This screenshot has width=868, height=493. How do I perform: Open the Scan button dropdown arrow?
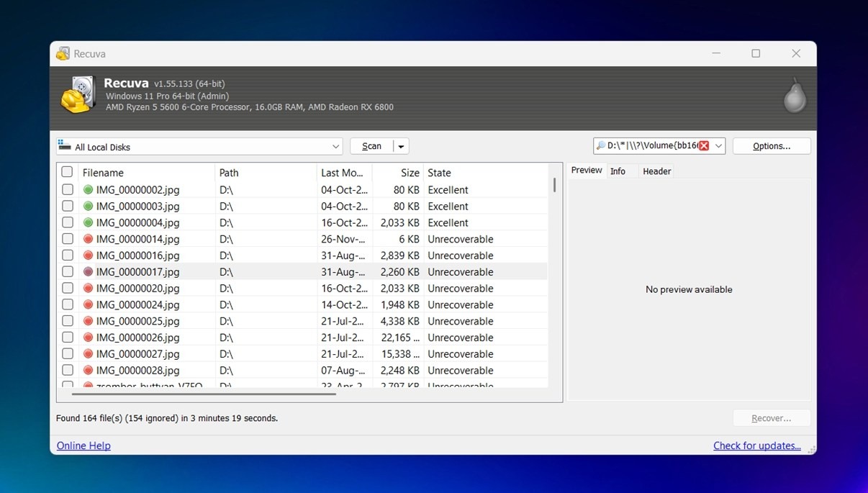[401, 146]
